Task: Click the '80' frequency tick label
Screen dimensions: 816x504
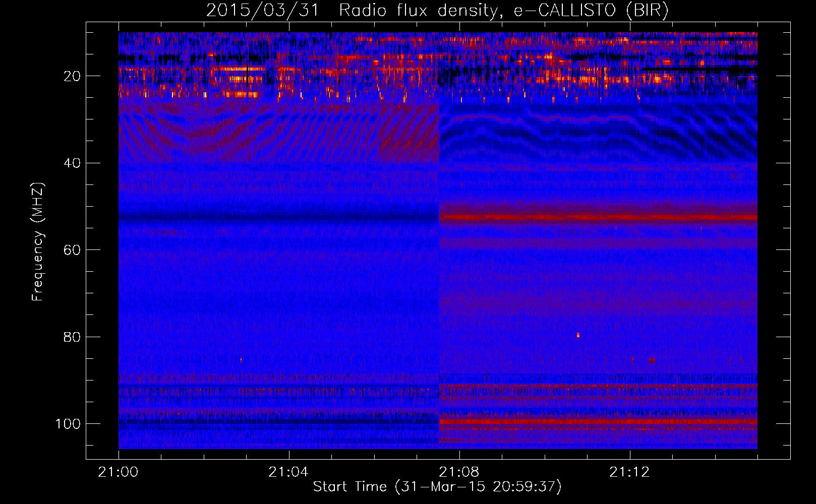Action: coord(73,337)
